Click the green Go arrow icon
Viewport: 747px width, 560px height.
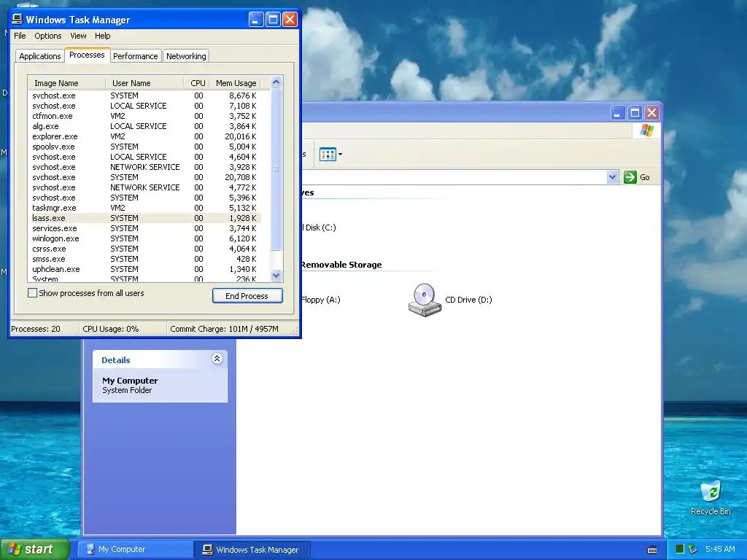tap(630, 177)
